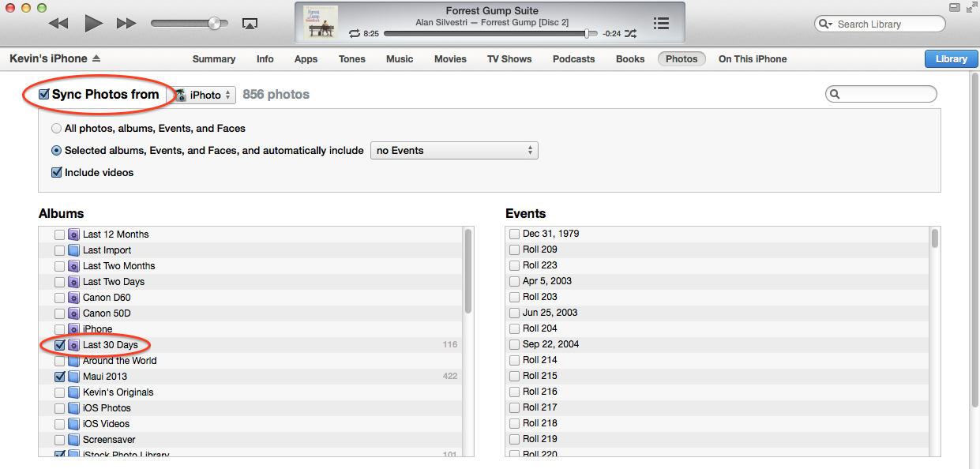Image resolution: width=980 pixels, height=469 pixels.
Task: Click the Roll 223 event label
Action: tap(540, 265)
